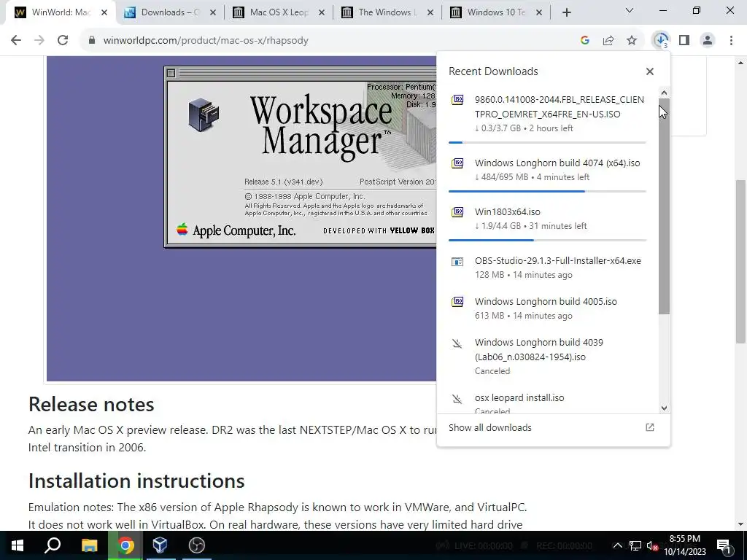Screen dimensions: 747x560
Task: Open a new browser tab
Action: pos(566,12)
